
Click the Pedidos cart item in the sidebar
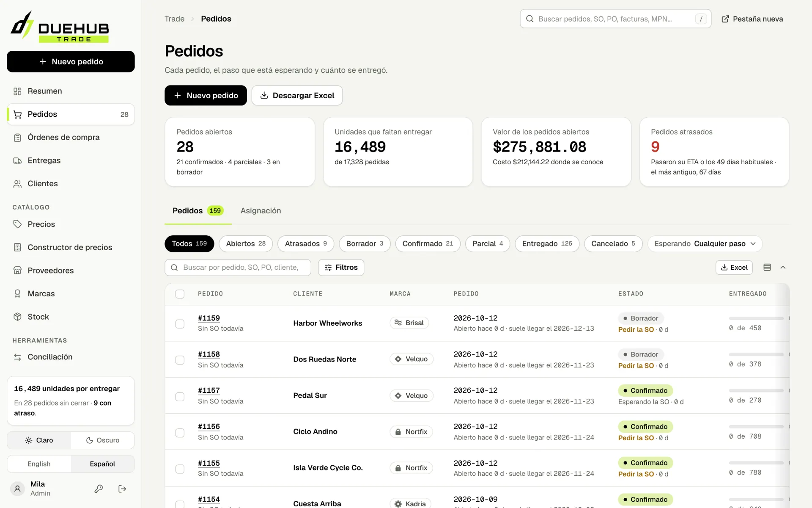71,114
